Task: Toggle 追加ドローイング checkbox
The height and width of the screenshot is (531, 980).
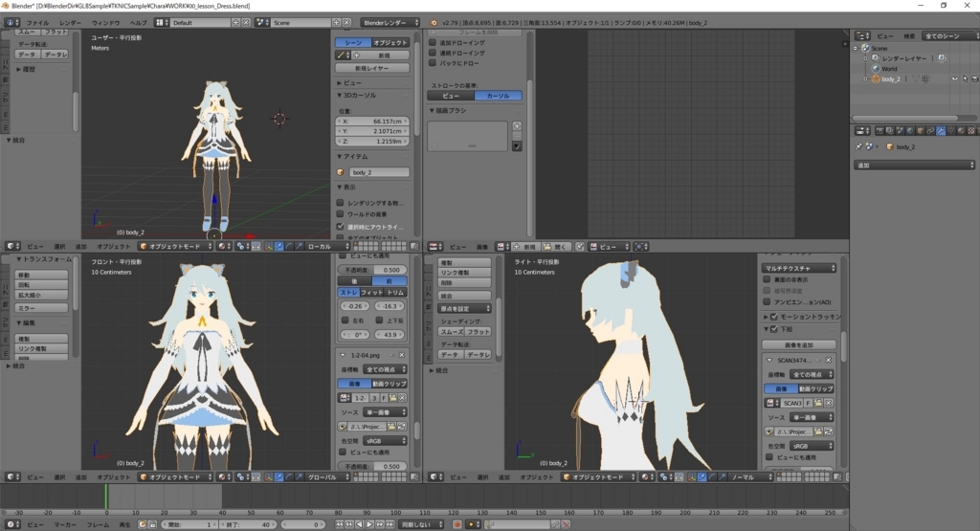Action: coord(433,42)
